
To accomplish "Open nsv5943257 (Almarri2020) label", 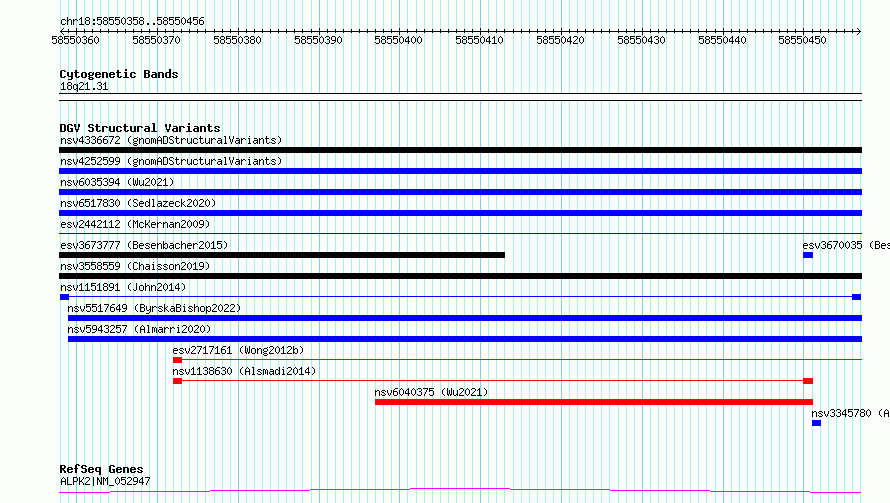I will coord(139,329).
